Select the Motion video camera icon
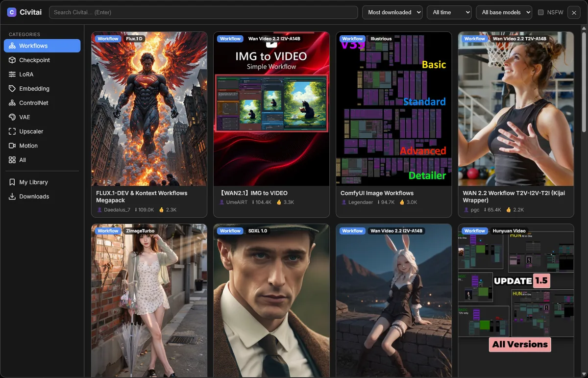 pos(12,146)
